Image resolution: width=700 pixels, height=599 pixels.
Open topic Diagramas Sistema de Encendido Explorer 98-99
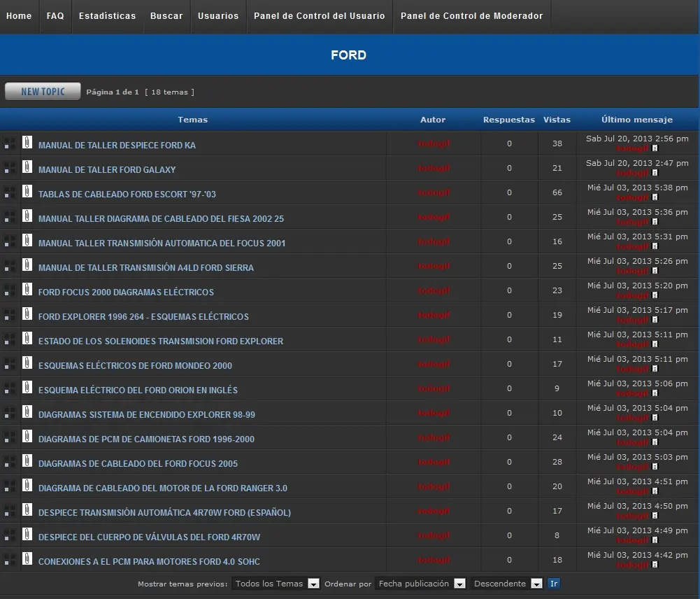pyautogui.click(x=147, y=414)
